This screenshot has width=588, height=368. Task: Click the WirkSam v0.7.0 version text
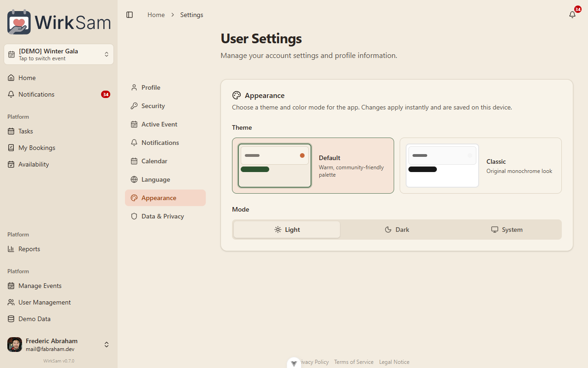coord(59,361)
